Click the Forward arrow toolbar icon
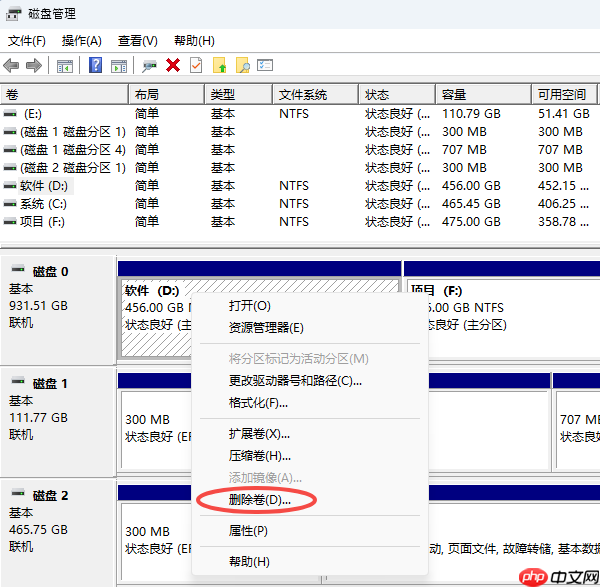Viewport: 600px width, 587px height. click(34, 65)
